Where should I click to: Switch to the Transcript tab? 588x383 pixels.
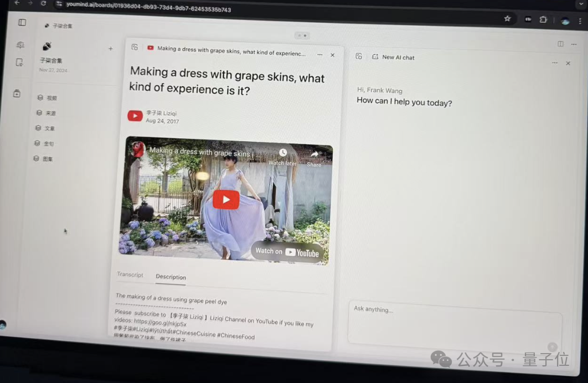coord(130,275)
